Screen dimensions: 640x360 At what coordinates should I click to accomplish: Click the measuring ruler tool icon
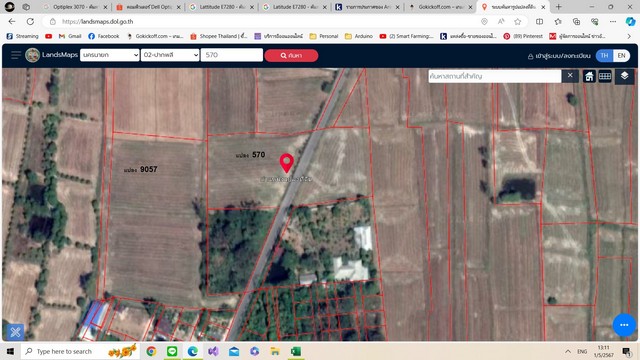605,76
